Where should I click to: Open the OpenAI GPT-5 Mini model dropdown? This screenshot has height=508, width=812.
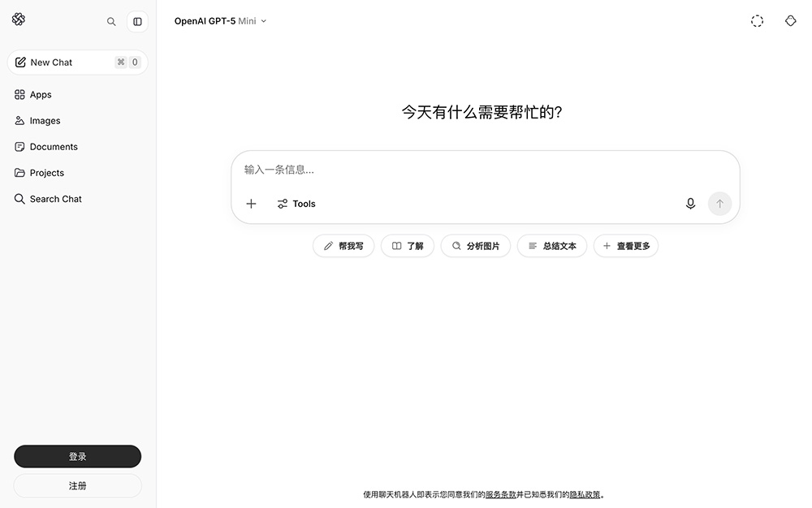coord(220,21)
